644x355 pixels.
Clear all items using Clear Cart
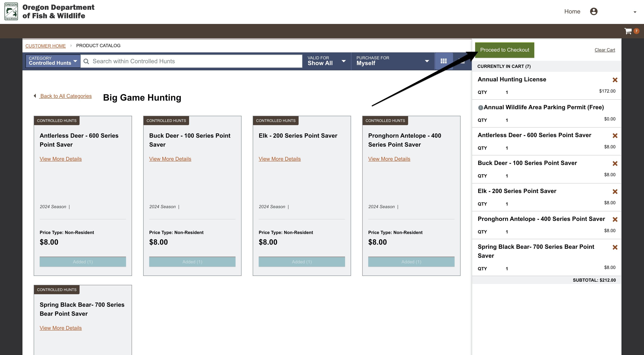click(x=605, y=50)
